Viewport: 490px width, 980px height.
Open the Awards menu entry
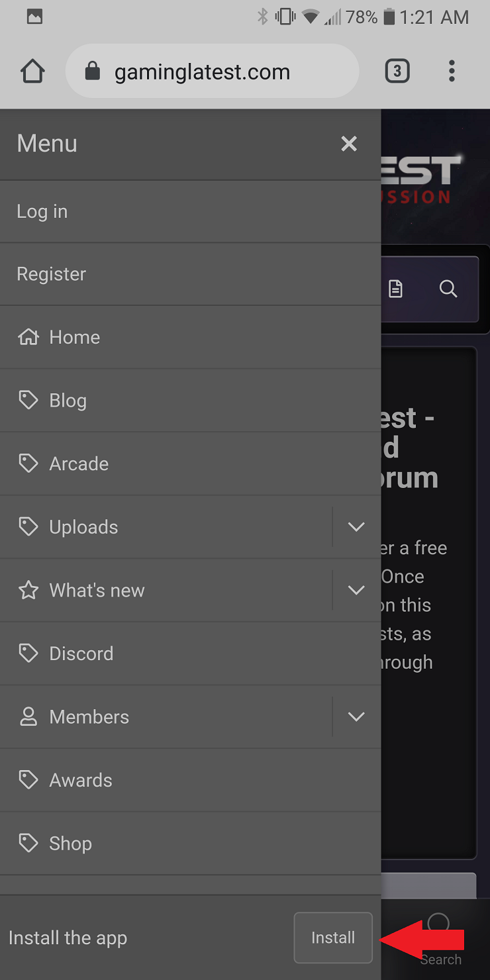point(190,780)
